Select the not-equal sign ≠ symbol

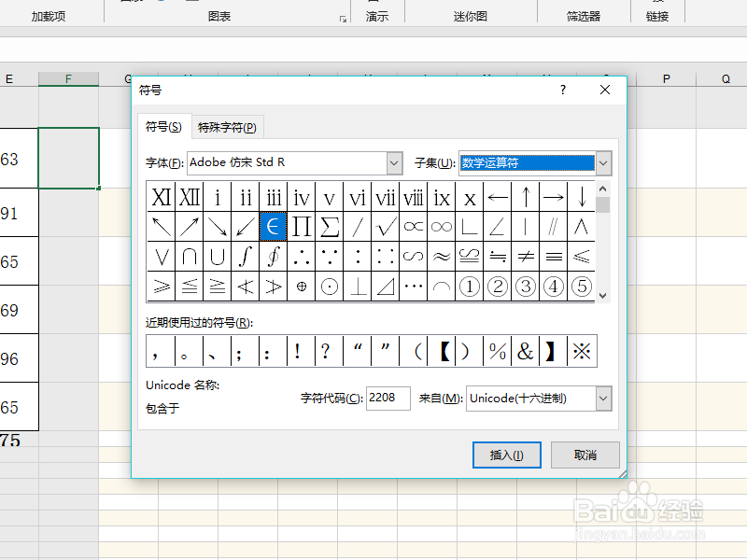[526, 256]
